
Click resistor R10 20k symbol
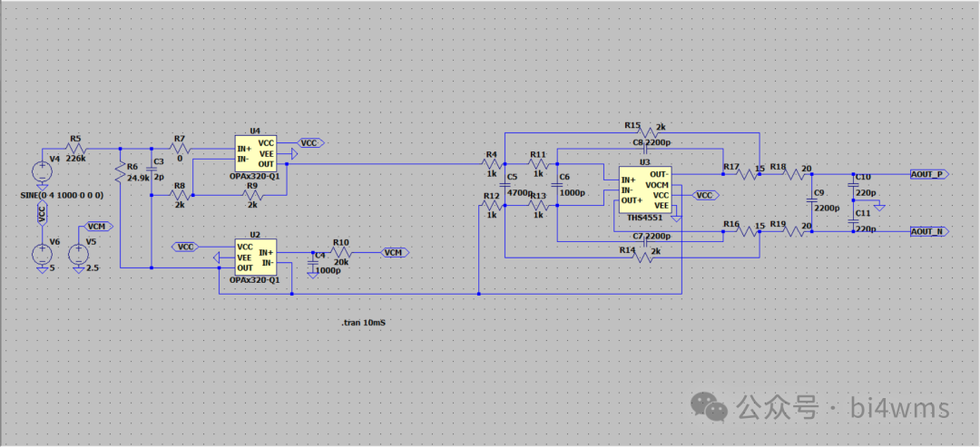click(x=340, y=253)
